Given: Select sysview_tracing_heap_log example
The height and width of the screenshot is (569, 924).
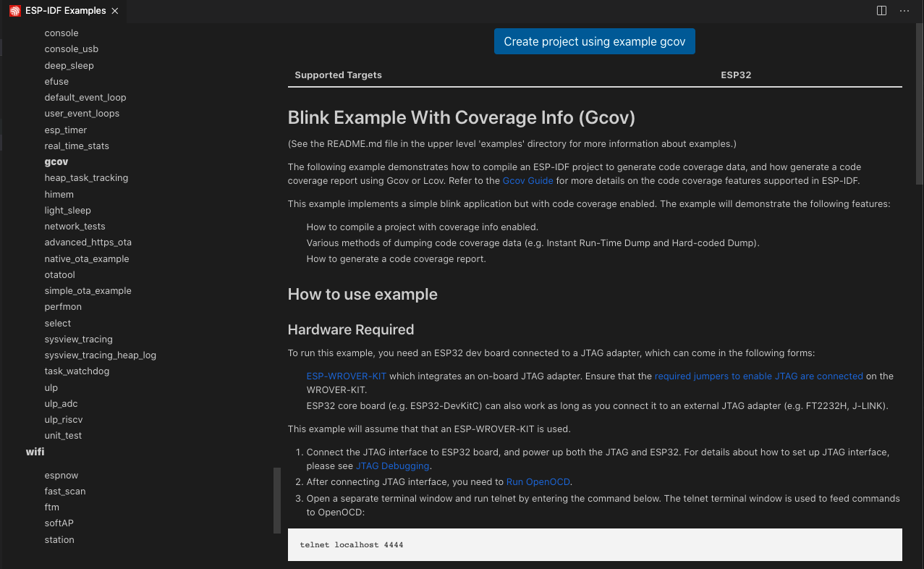Looking at the screenshot, I should (100, 355).
